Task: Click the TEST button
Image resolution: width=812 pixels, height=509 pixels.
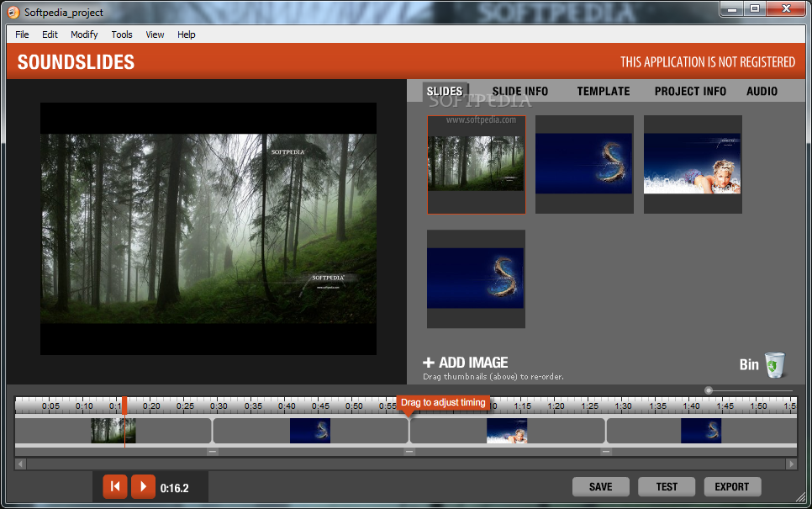Action: [x=667, y=487]
